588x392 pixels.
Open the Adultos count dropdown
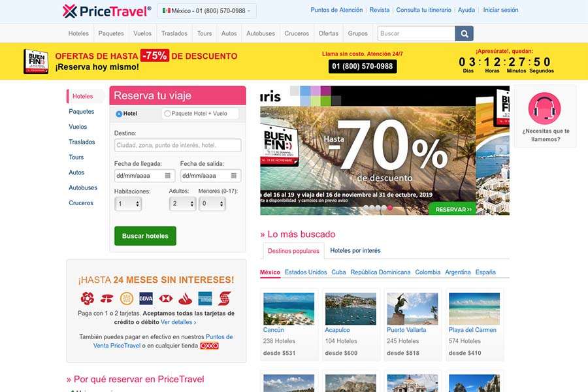(x=182, y=204)
